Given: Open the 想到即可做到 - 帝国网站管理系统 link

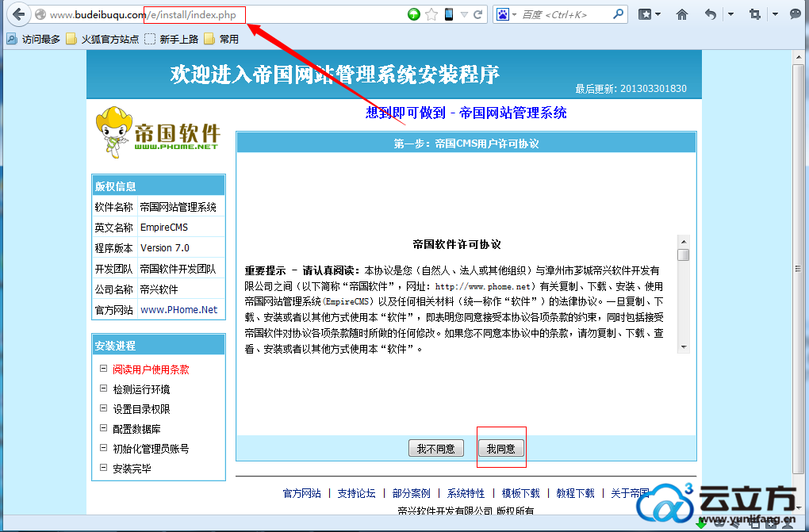Looking at the screenshot, I should (x=466, y=113).
